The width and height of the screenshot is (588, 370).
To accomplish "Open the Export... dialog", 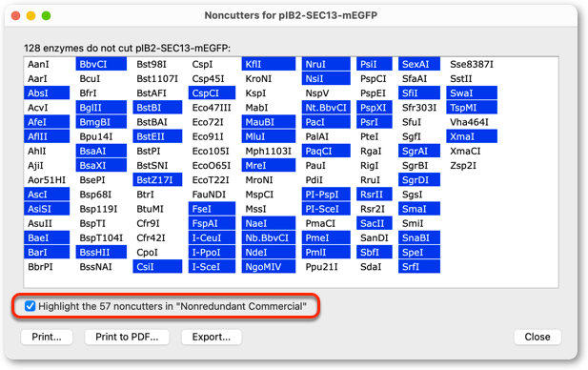I will click(x=212, y=337).
